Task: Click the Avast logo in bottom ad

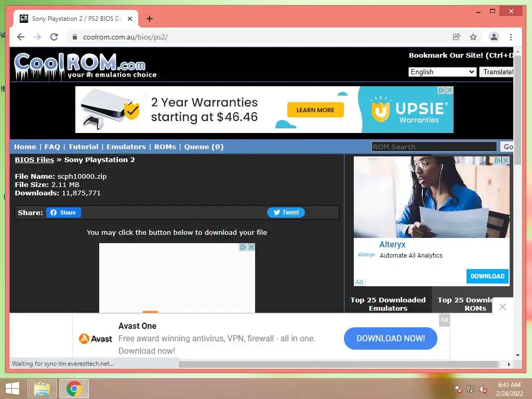Action: click(x=96, y=339)
